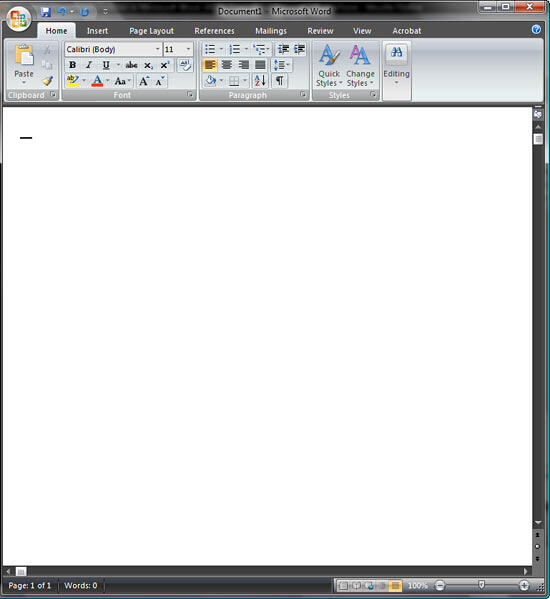Click the Bullets list icon
The image size is (550, 599).
coord(210,49)
